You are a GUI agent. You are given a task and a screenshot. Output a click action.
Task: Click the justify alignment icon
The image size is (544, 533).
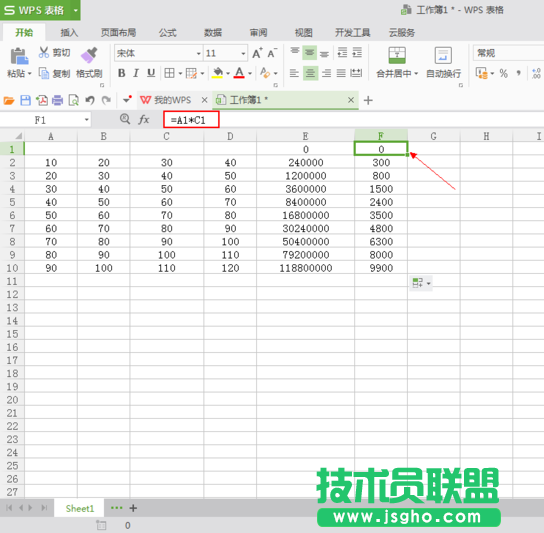point(341,73)
